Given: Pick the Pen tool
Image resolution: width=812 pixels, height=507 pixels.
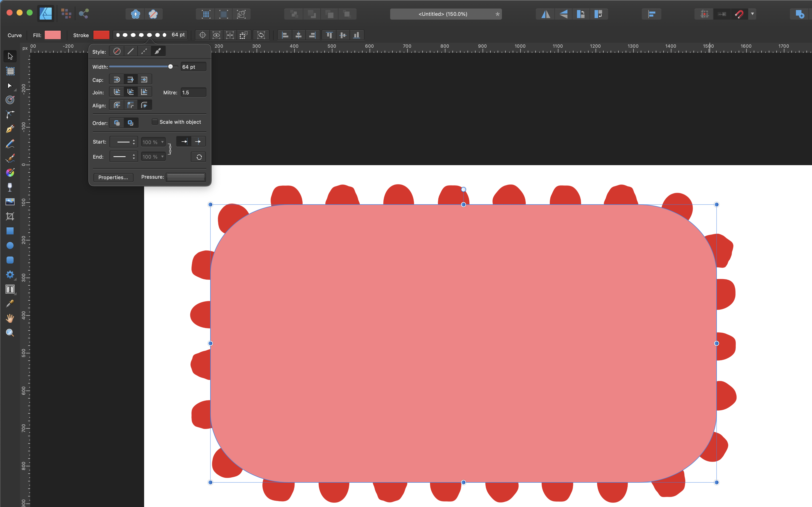Looking at the screenshot, I should [10, 129].
